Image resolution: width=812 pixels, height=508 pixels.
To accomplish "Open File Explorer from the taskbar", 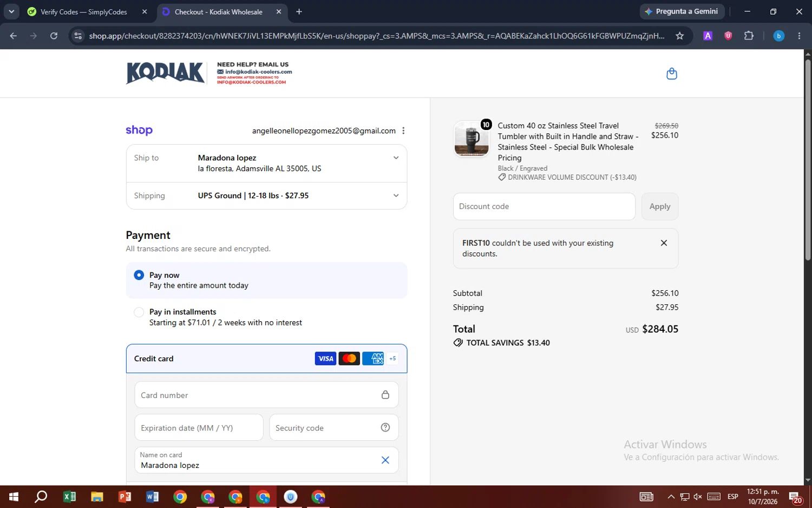I will point(97,497).
